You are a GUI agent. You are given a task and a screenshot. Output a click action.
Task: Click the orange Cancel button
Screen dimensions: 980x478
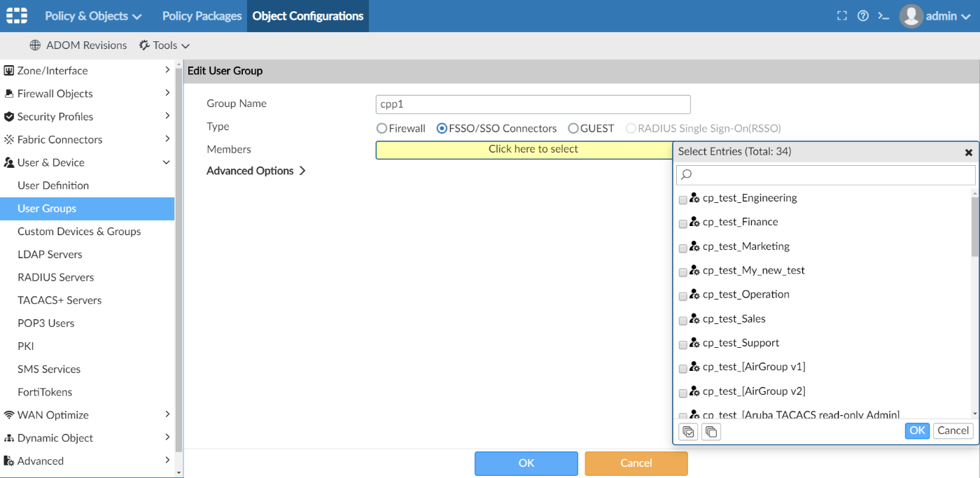636,463
